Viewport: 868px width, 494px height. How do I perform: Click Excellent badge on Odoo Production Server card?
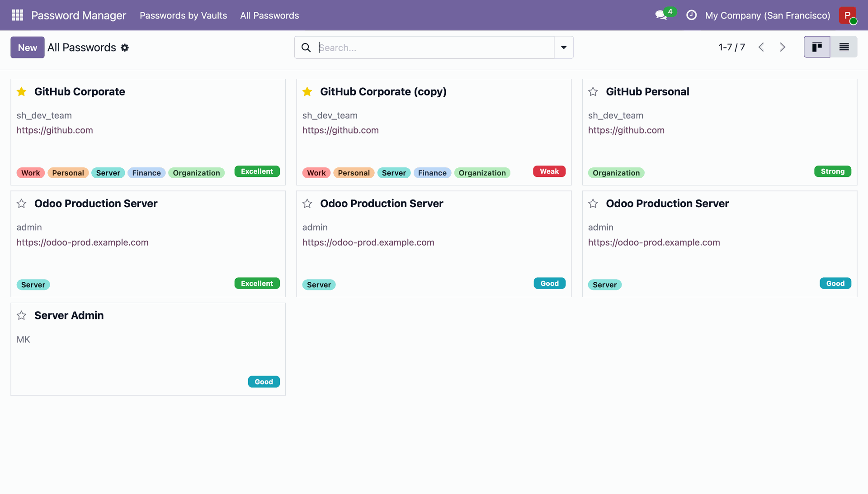click(x=257, y=284)
